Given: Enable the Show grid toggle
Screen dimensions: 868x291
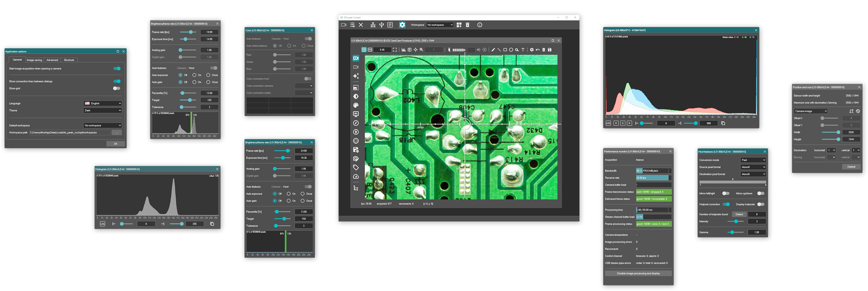Looking at the screenshot, I should tap(116, 88).
